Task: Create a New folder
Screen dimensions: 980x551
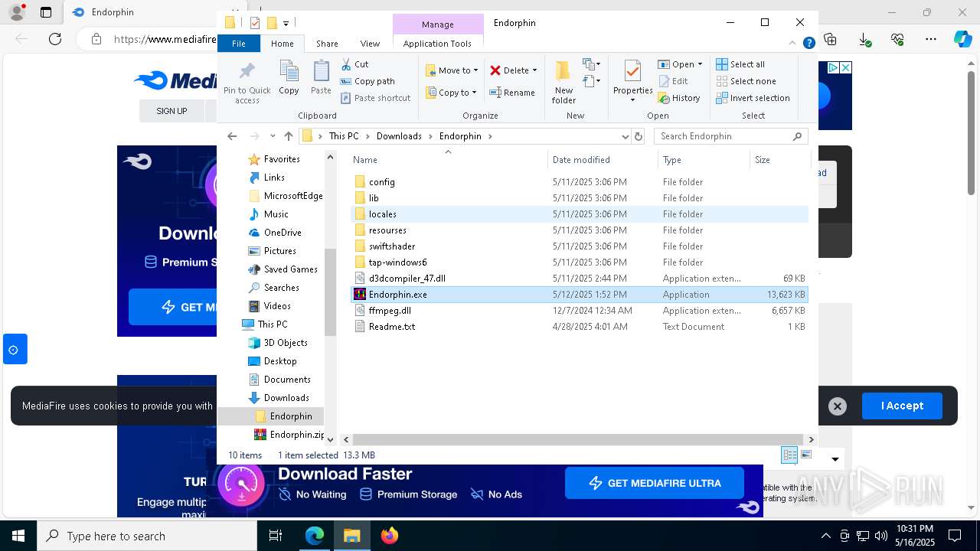Action: point(563,82)
